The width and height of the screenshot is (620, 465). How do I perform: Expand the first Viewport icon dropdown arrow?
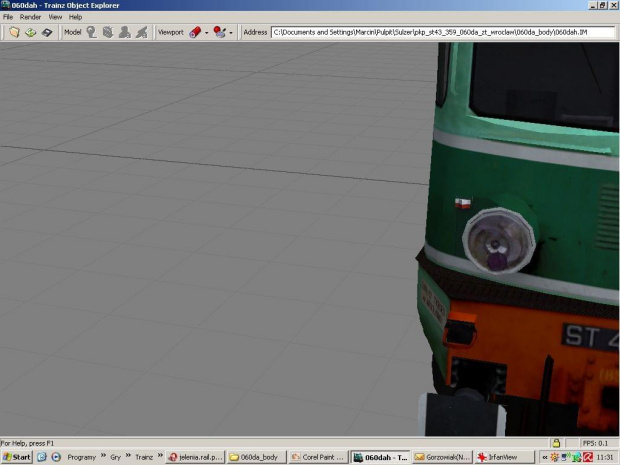[x=207, y=32]
